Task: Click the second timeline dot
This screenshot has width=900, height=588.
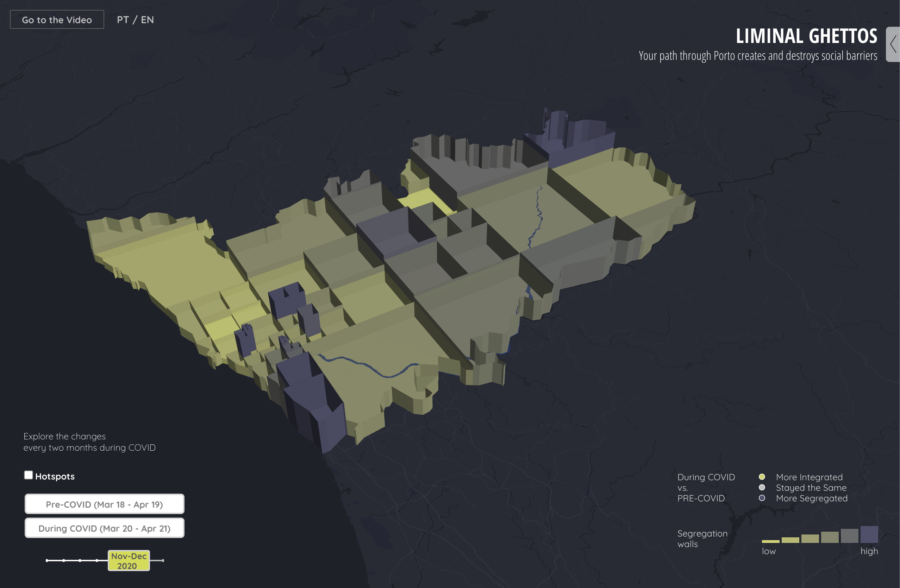Action: 63,561
